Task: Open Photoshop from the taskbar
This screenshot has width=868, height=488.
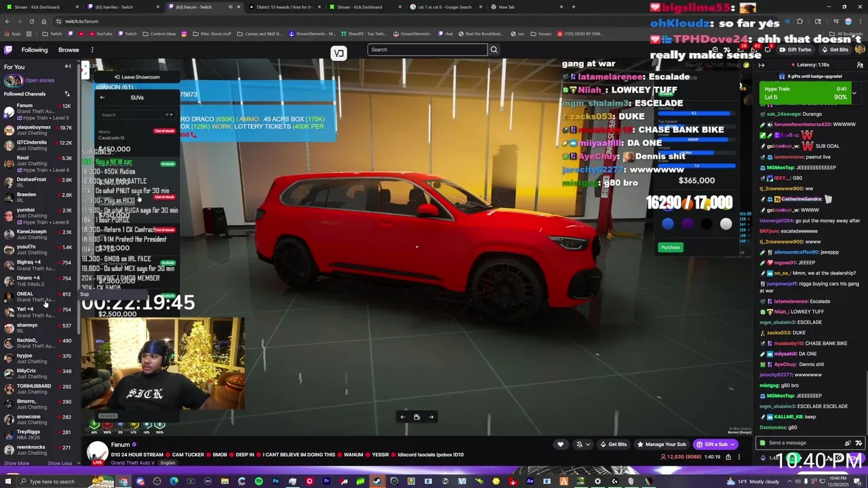Action: 275,481
